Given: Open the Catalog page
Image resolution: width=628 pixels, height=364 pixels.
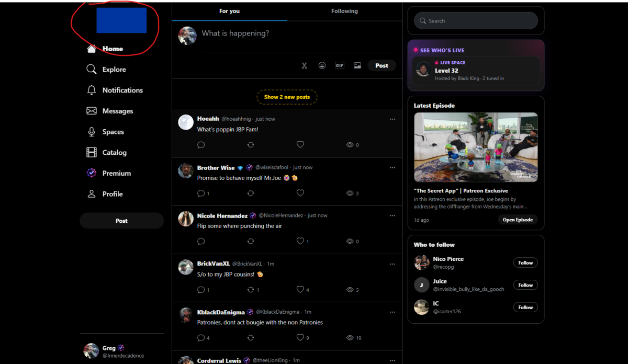Looking at the screenshot, I should pyautogui.click(x=107, y=153).
